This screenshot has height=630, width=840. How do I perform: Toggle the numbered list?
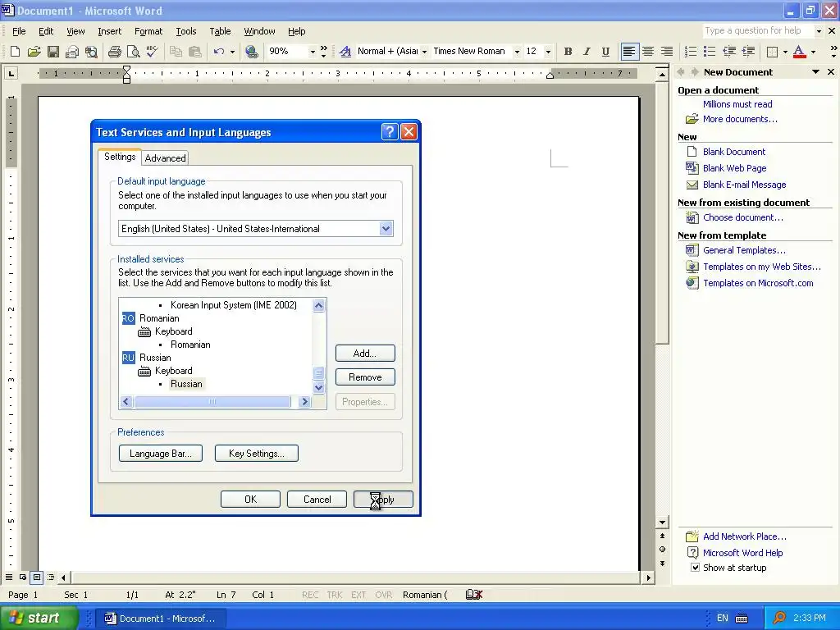point(691,52)
